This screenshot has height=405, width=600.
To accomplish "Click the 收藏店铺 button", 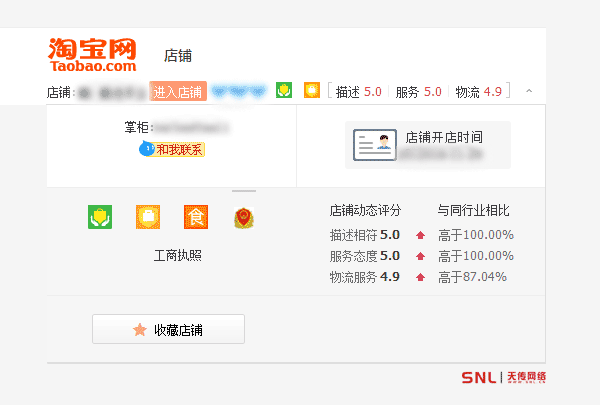I will click(x=168, y=329).
